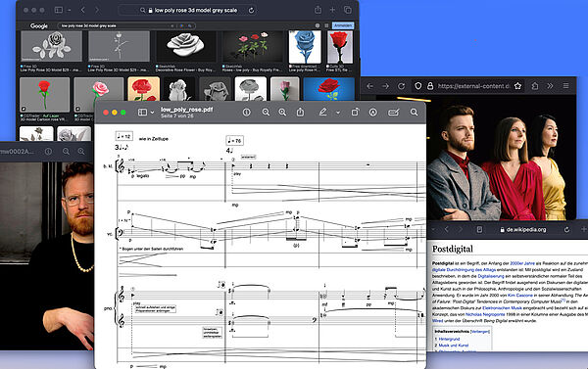Submit search with Google magnifier icon
This screenshot has width=588, height=369.
[x=190, y=25]
